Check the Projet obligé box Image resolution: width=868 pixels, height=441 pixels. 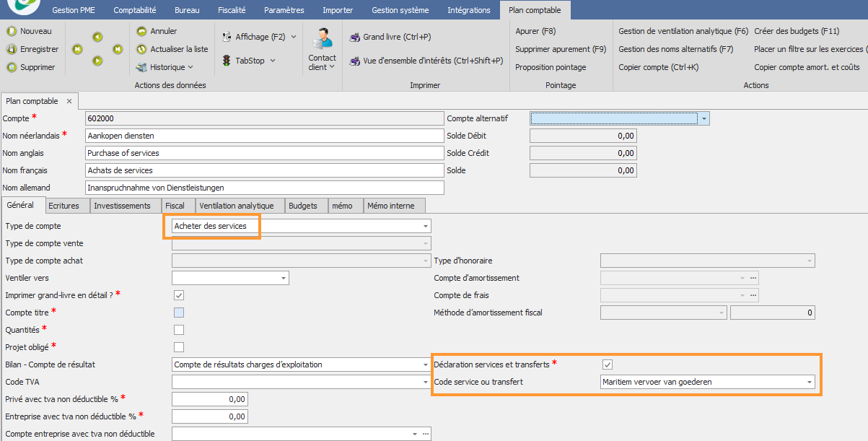(179, 347)
